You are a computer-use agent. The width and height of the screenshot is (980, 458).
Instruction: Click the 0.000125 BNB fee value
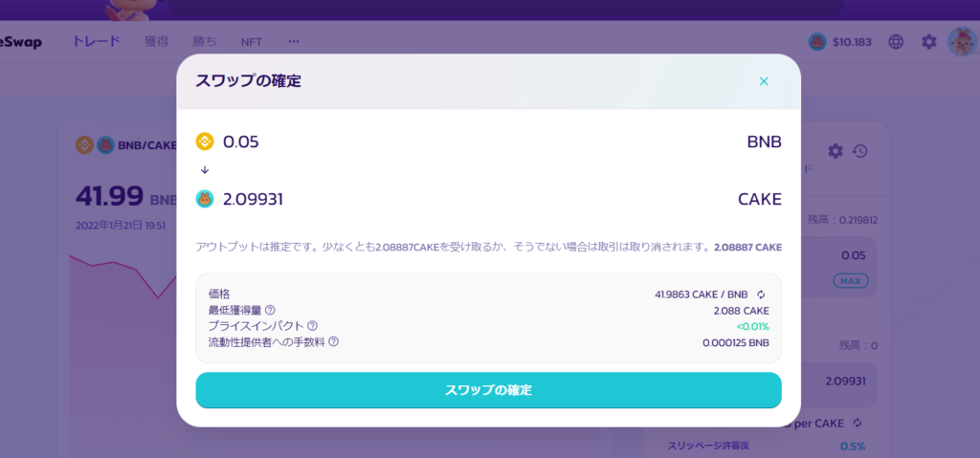(736, 342)
